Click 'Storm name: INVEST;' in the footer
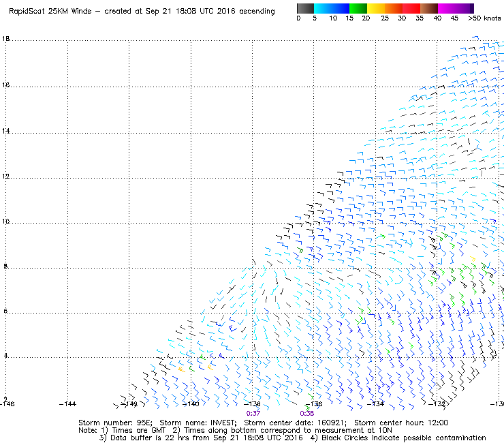The height and width of the screenshot is (443, 504). click(x=198, y=423)
